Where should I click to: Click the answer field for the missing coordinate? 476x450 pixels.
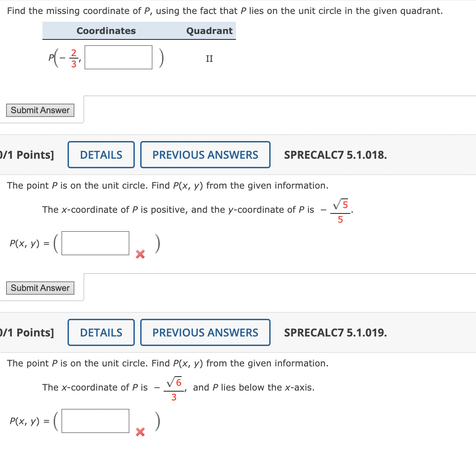pos(118,57)
